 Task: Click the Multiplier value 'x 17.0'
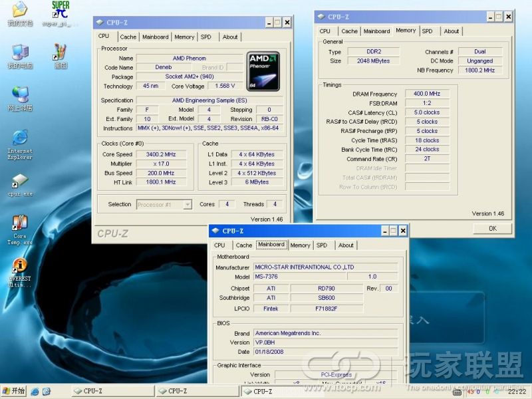161,164
